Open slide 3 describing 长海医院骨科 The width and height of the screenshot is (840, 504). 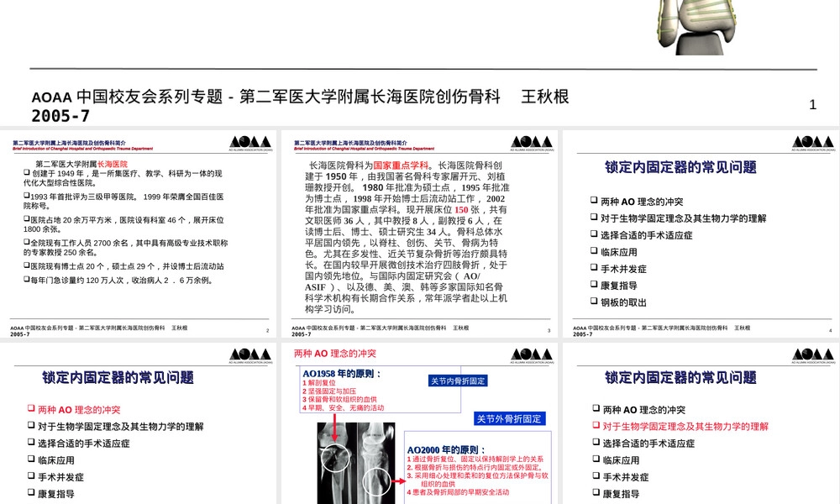tap(419, 234)
